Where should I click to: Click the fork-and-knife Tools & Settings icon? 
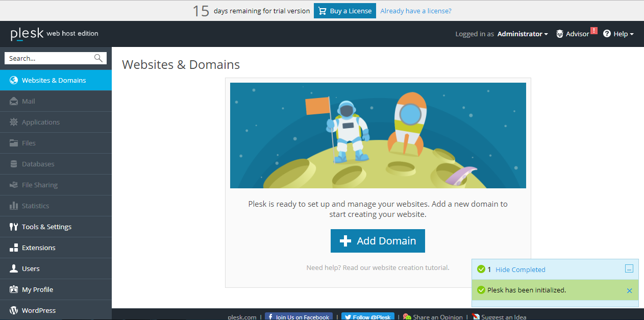[x=14, y=227]
